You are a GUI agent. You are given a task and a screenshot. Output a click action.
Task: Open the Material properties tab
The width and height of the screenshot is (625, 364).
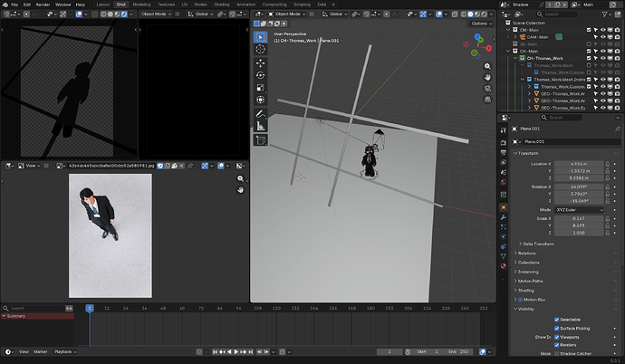pyautogui.click(x=504, y=266)
